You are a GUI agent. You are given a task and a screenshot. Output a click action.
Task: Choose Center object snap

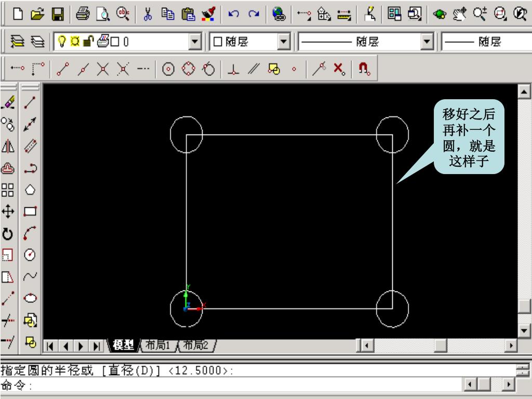(x=168, y=69)
